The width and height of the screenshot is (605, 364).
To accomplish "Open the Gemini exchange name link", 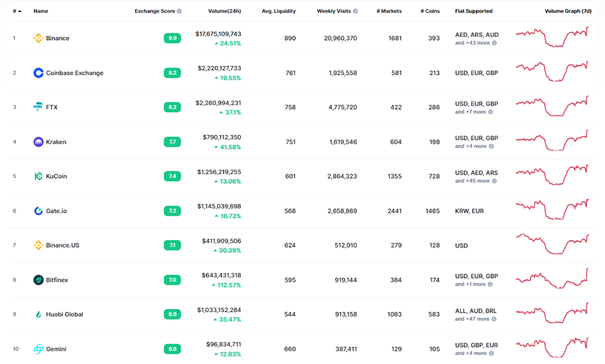I will coord(56,349).
